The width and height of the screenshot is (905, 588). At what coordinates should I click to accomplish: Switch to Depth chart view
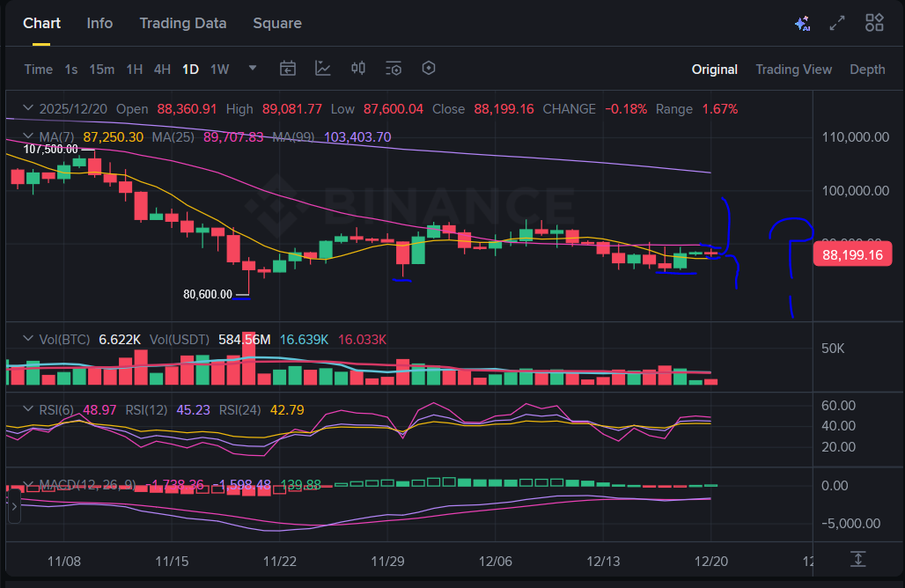(867, 70)
